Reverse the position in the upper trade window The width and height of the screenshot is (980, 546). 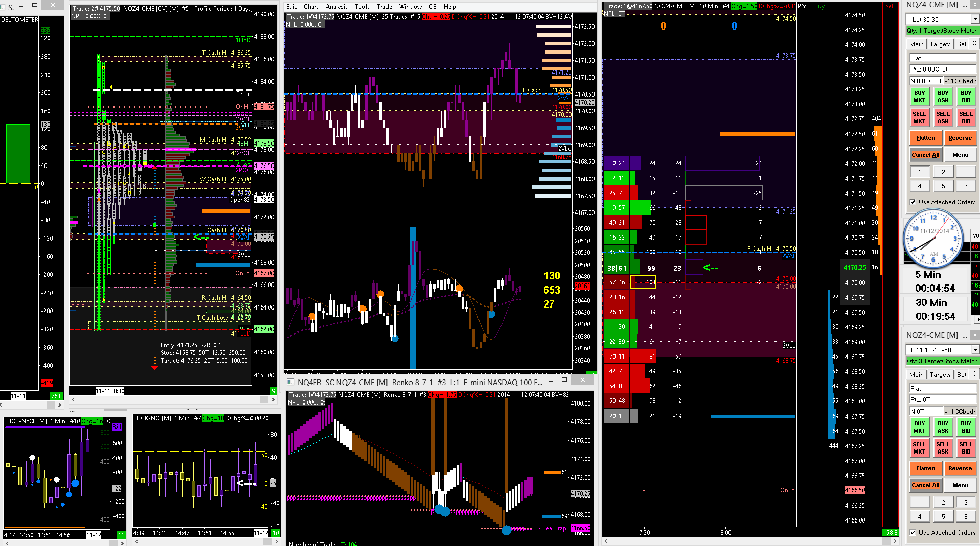pos(960,138)
